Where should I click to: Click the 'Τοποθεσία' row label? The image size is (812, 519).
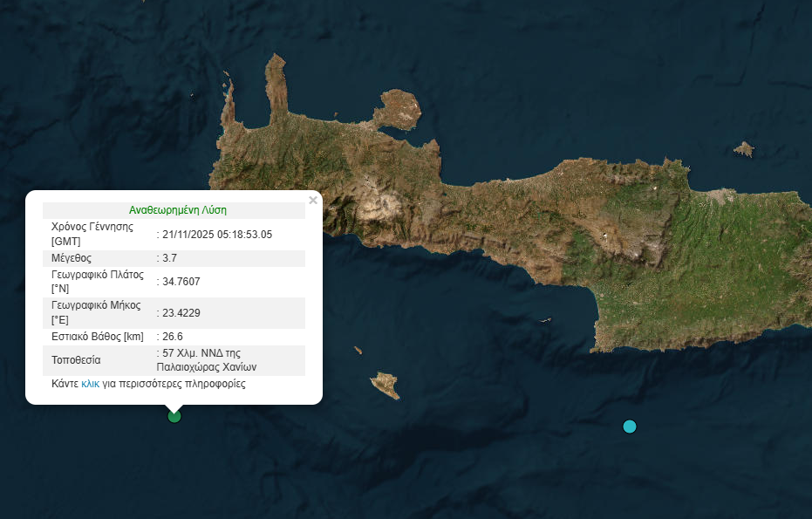coord(77,359)
